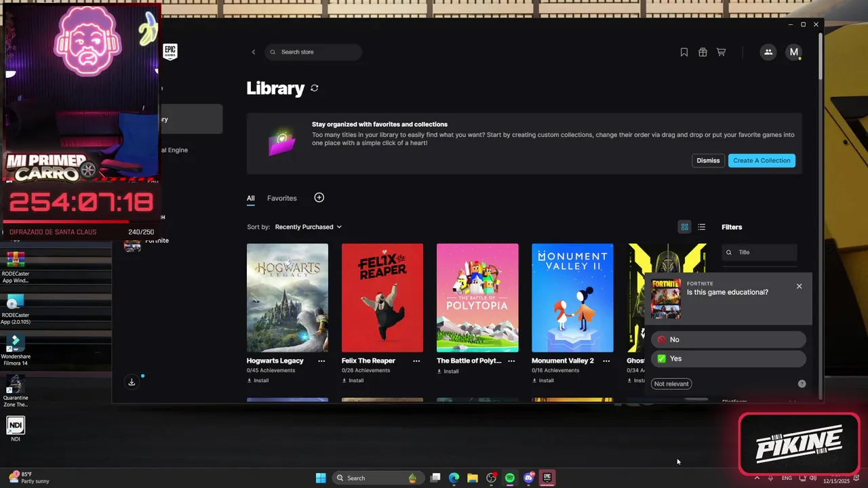Open the M profile avatar
The width and height of the screenshot is (868, 488).
tap(794, 52)
